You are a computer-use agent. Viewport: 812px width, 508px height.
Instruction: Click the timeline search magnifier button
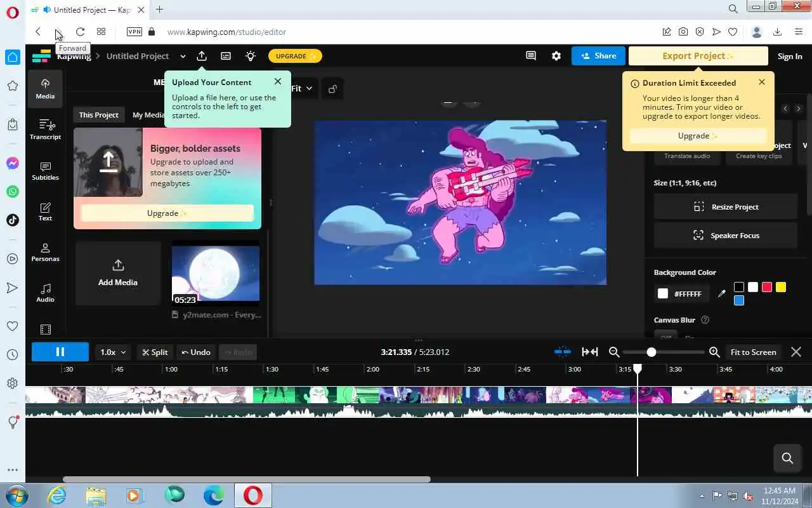pyautogui.click(x=788, y=458)
